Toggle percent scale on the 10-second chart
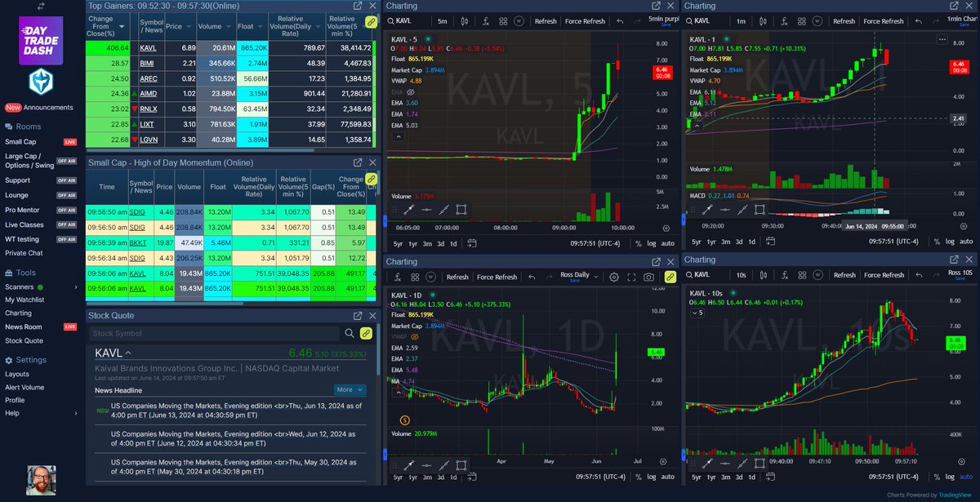The width and height of the screenshot is (980, 502). coord(936,477)
